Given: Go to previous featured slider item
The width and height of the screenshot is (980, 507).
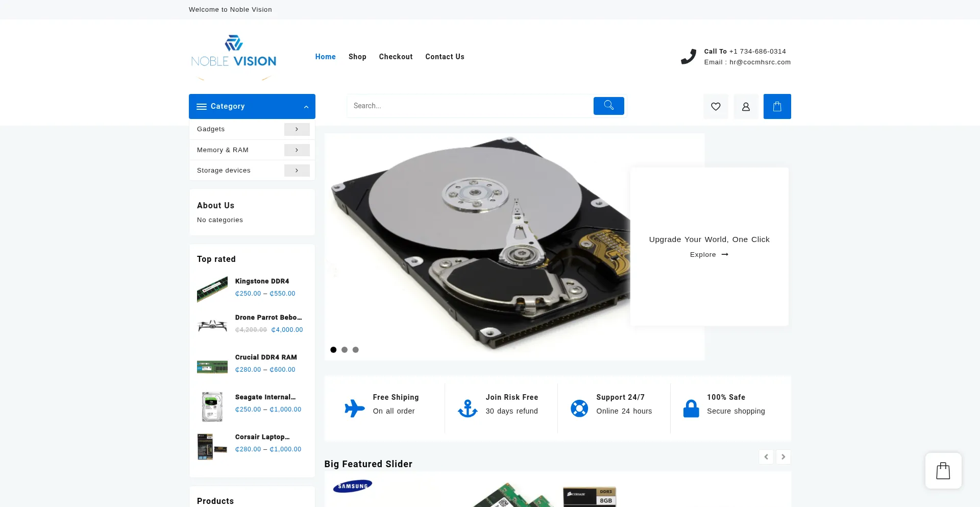Looking at the screenshot, I should coord(766,457).
